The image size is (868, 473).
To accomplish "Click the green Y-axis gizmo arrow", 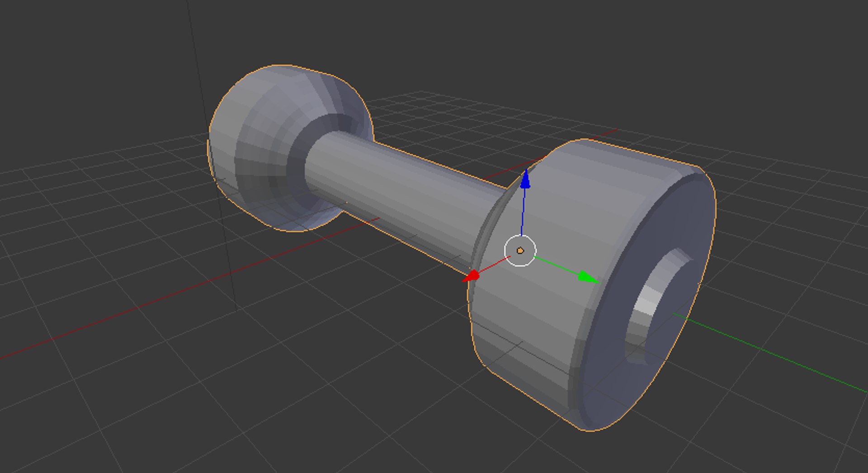I will pos(588,278).
